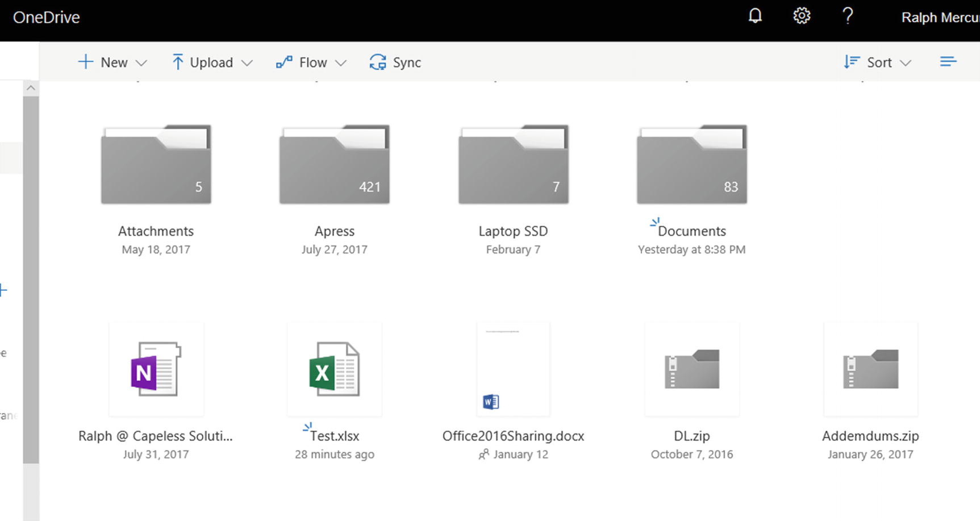Expand the Sort dropdown chevron
The height and width of the screenshot is (521, 980).
(906, 63)
